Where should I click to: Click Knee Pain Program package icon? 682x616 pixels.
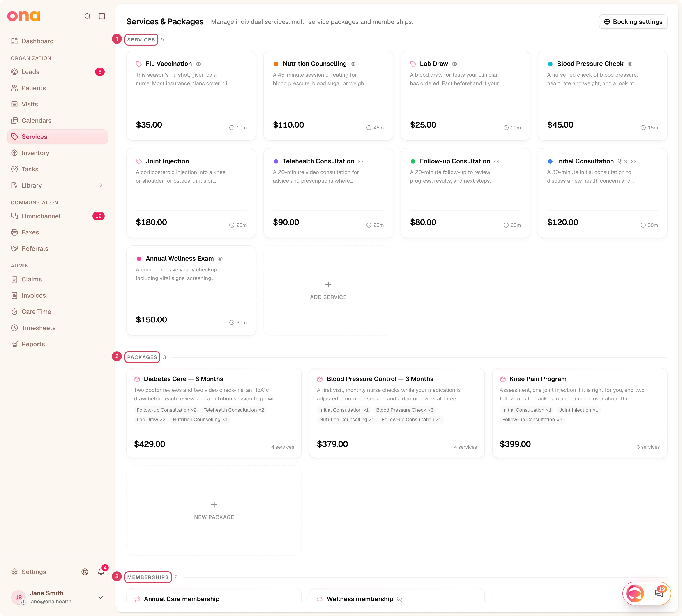[503, 379]
